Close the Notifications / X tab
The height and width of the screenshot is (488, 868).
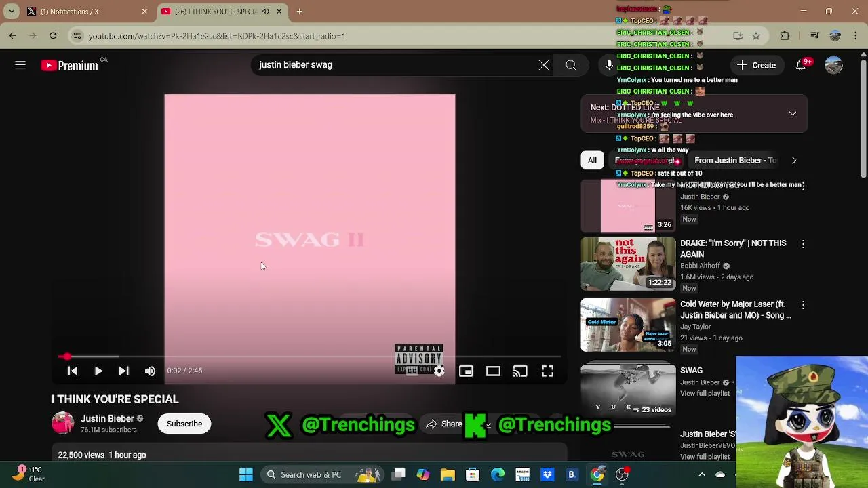coord(144,12)
